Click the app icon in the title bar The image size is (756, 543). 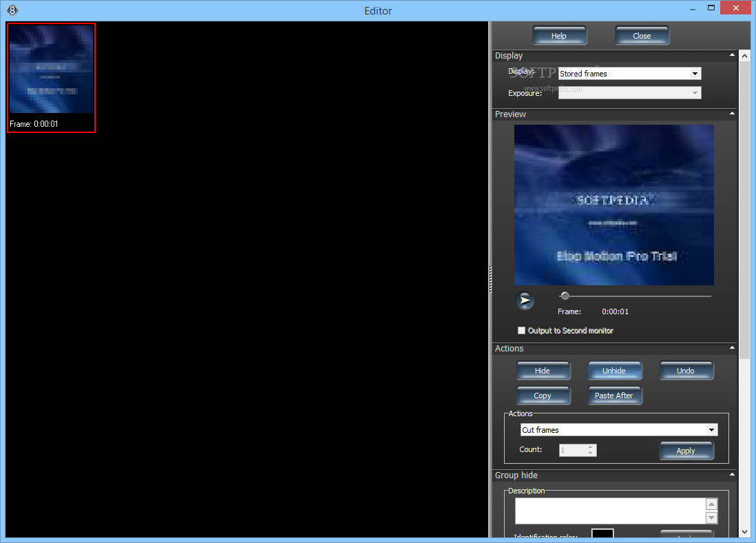click(x=12, y=10)
